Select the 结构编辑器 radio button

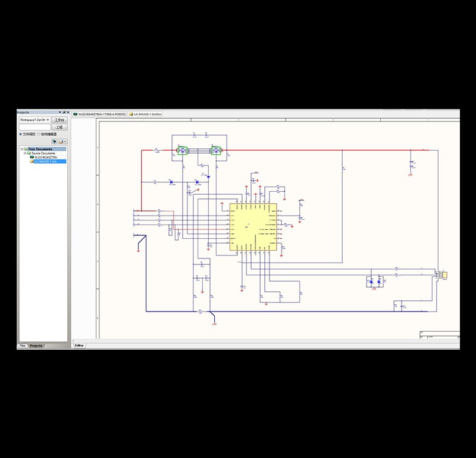pos(39,134)
